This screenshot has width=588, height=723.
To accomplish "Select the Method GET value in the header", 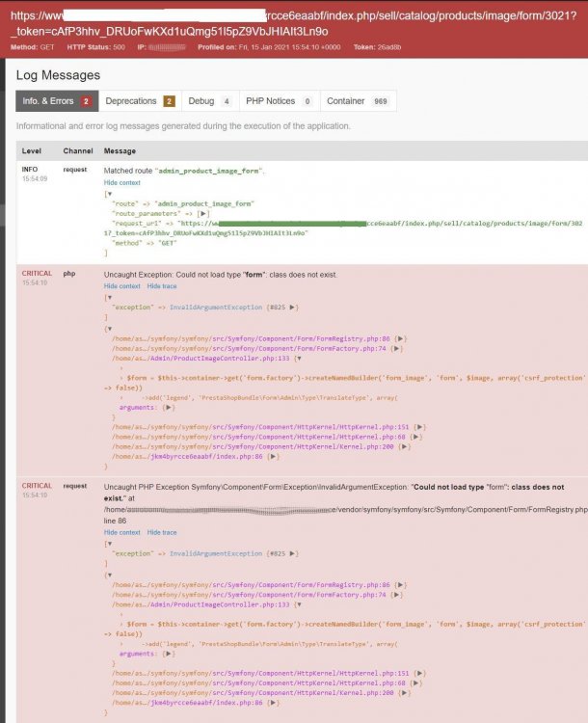I will pyautogui.click(x=47, y=47).
